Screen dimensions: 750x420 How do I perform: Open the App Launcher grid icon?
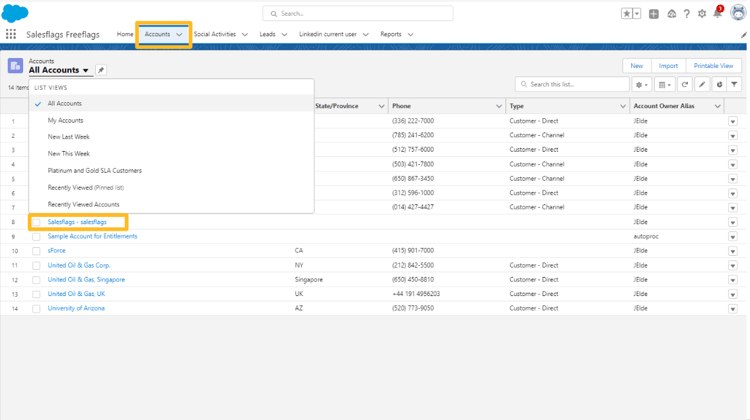(x=11, y=34)
